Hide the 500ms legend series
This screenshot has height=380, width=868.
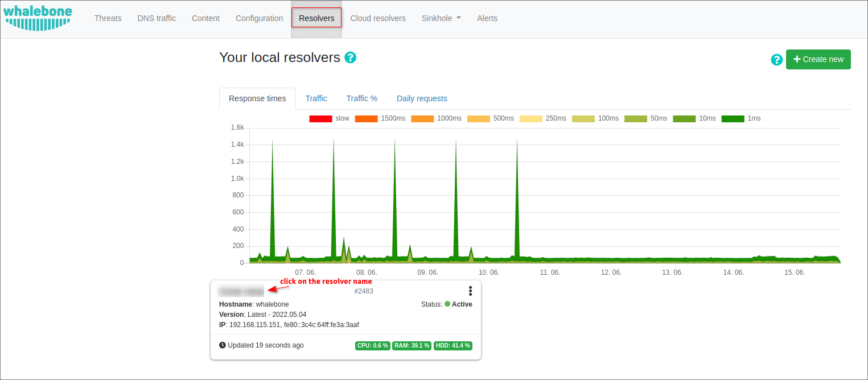pos(490,118)
